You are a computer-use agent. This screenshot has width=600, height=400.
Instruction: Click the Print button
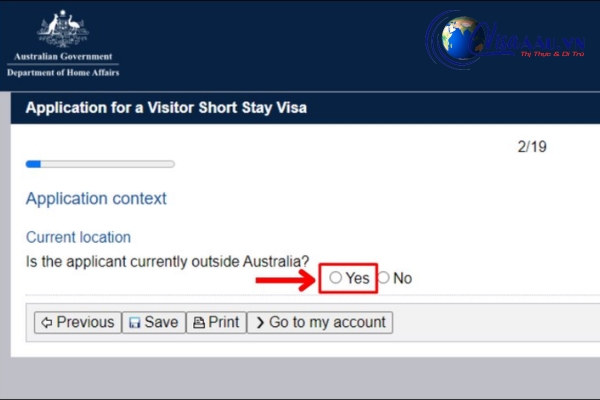coord(216,322)
